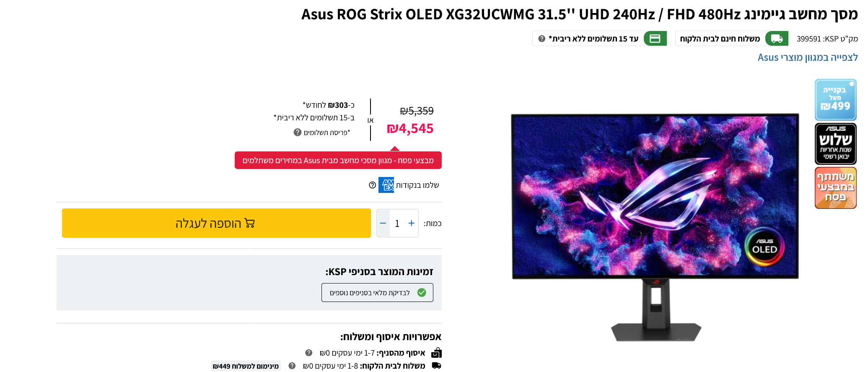Viewport: 868px width, 372px height.
Task: Click the Amex points payment logo
Action: click(x=386, y=185)
